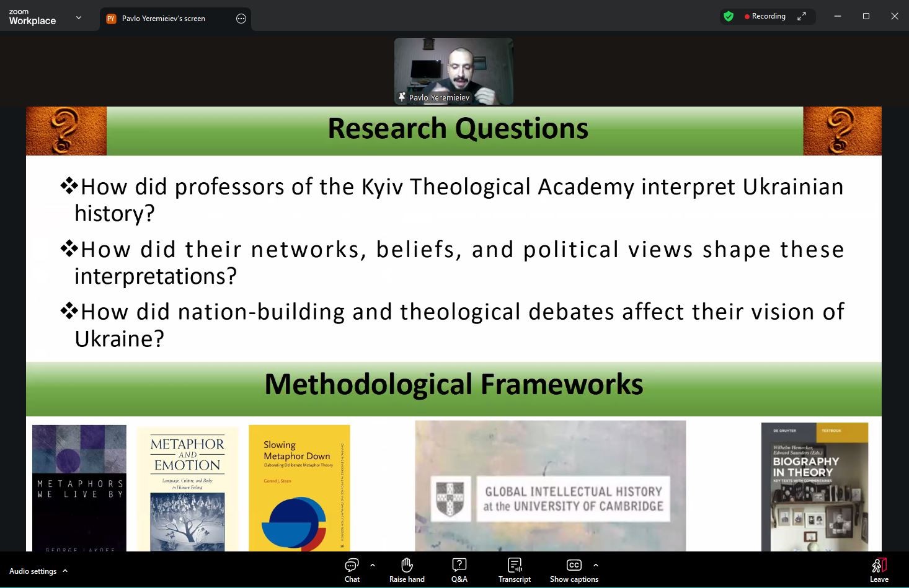Open the Q&A window
909x588 pixels.
(x=459, y=570)
